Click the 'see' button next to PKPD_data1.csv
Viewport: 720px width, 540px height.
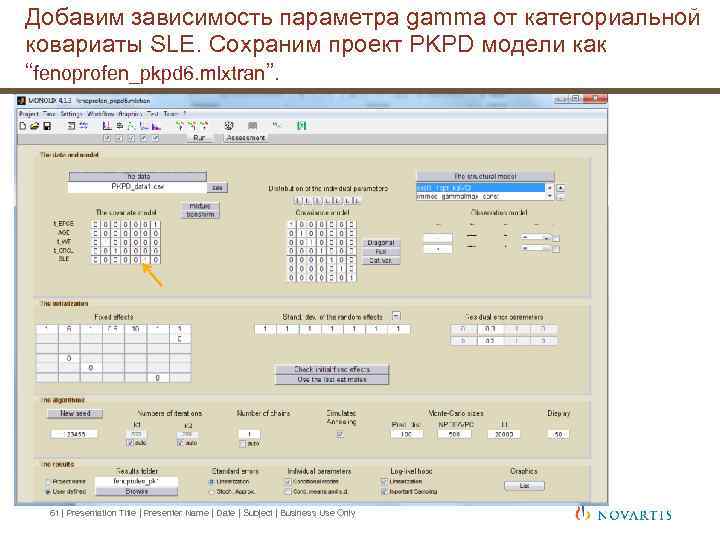click(217, 187)
